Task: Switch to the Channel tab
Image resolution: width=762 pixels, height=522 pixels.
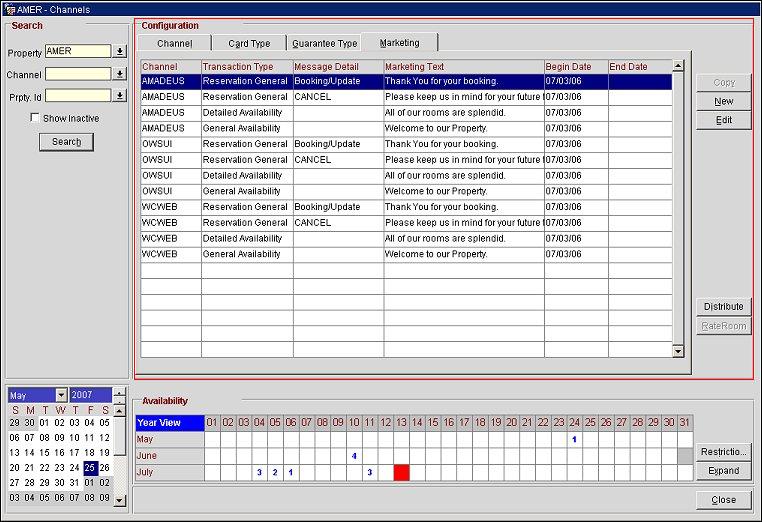Action: pos(174,43)
